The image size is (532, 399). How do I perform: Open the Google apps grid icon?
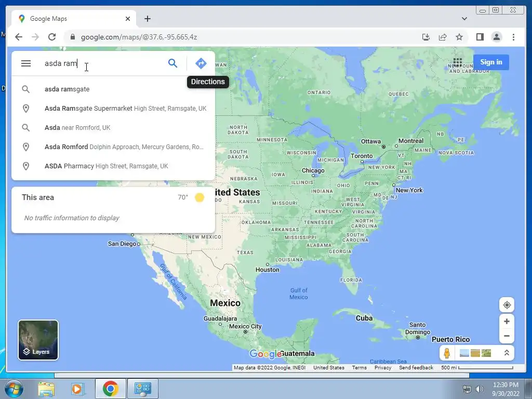457,62
